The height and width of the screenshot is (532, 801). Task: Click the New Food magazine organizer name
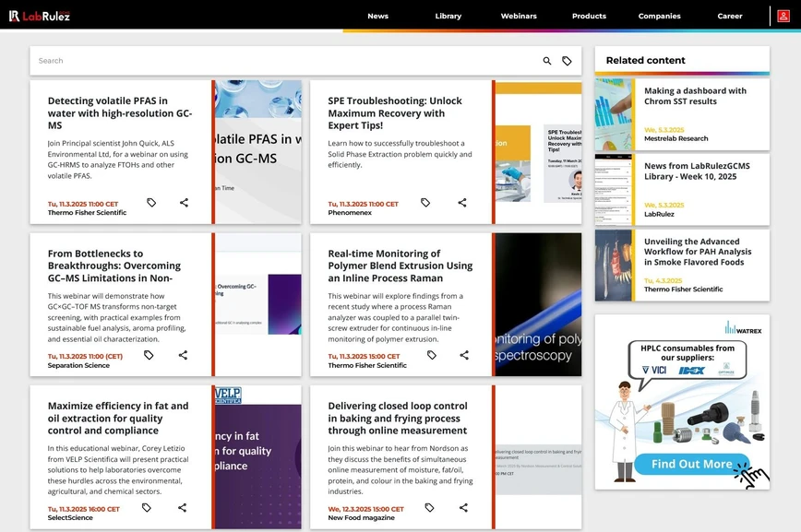click(361, 517)
